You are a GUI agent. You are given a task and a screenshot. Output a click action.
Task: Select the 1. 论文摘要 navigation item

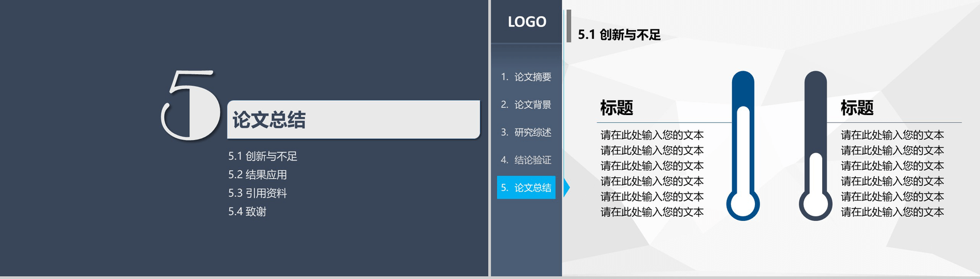526,77
